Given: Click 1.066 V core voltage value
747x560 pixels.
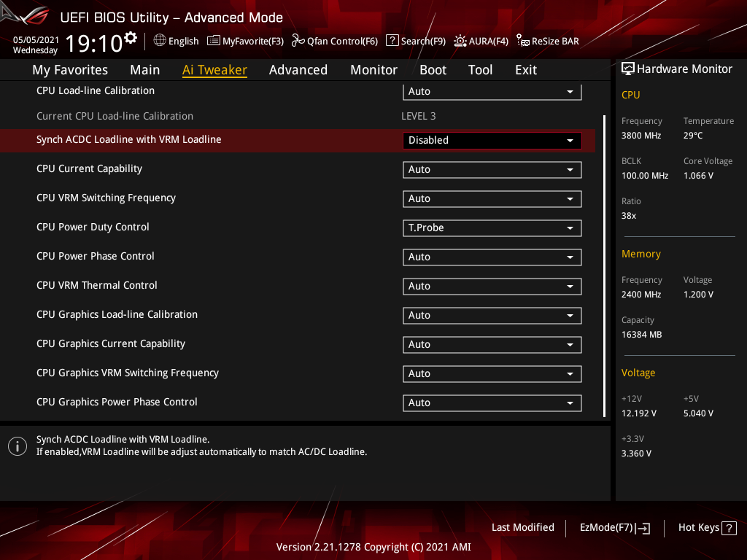Looking at the screenshot, I should (698, 176).
